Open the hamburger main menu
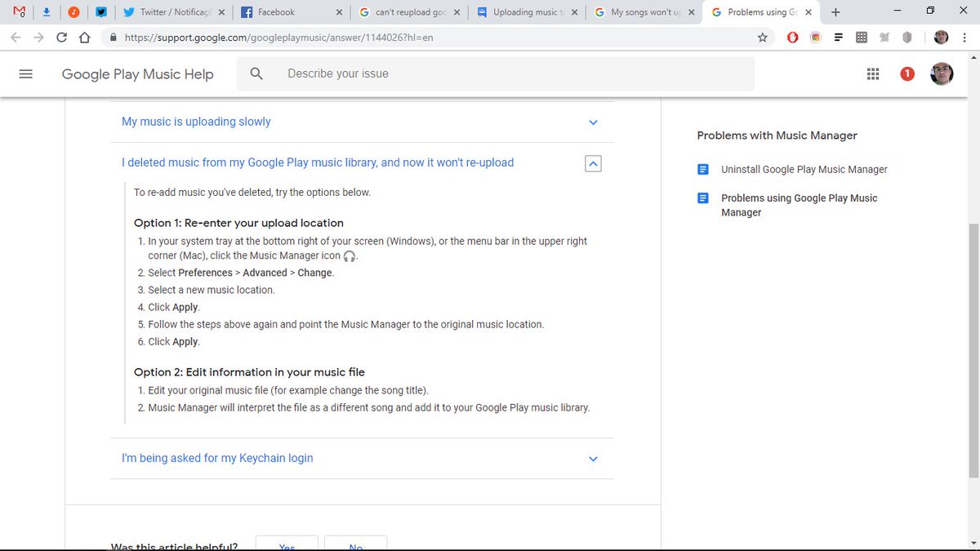The height and width of the screenshot is (551, 980). (25, 73)
